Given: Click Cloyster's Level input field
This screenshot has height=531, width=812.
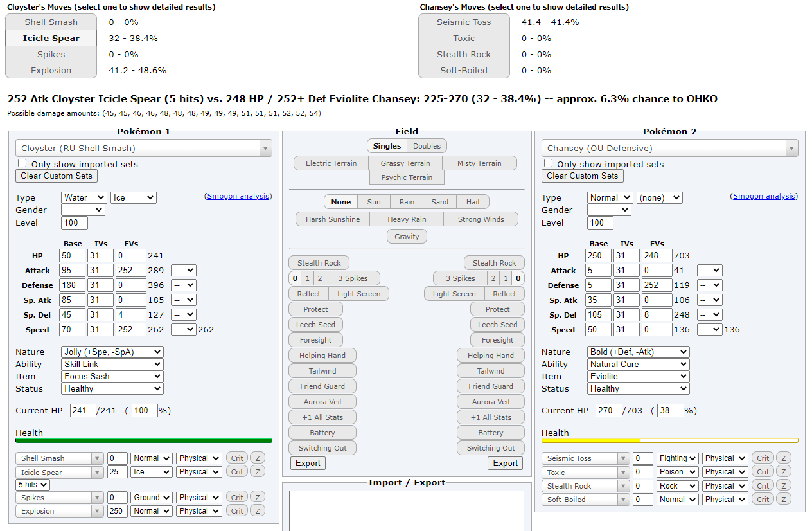Looking at the screenshot, I should pos(75,222).
